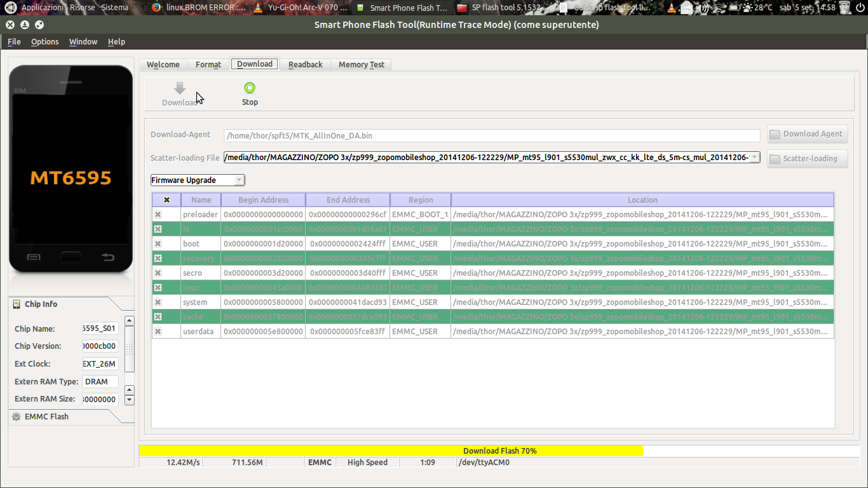Switch to SP flash tool 5.1532 taskbar window
The image size is (868, 488).
[505, 8]
